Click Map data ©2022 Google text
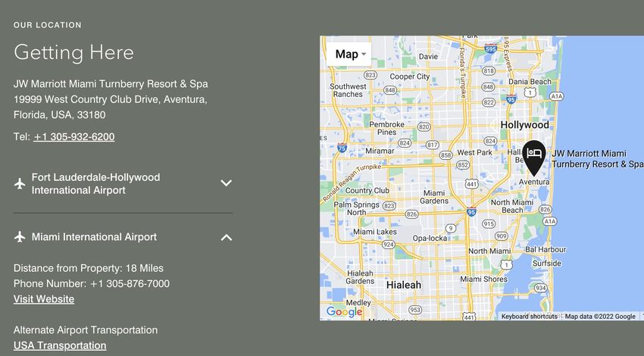This screenshot has width=644, height=356. [x=600, y=316]
